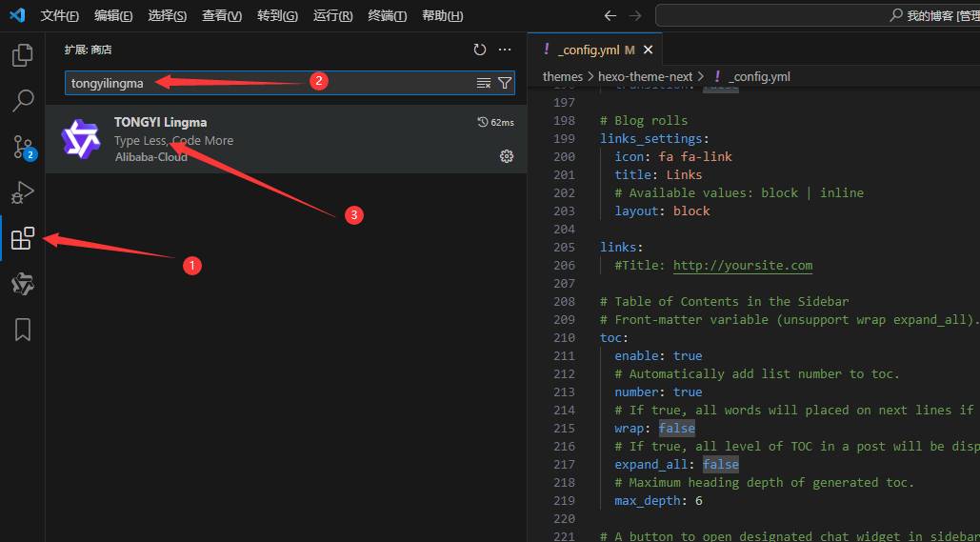Click the '# Blog rolls' comment line

(644, 120)
